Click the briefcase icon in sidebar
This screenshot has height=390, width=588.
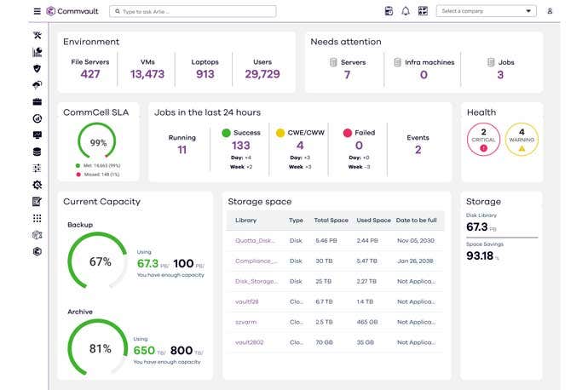37,102
